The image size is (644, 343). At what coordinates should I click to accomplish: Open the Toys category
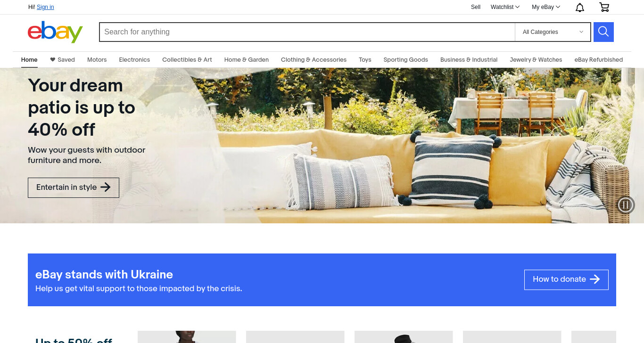click(x=365, y=60)
